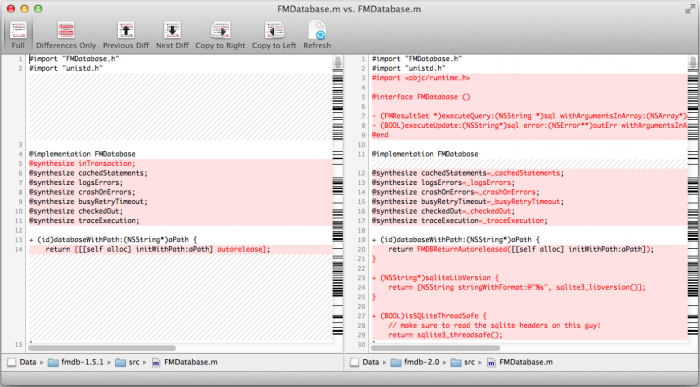Jump to Previous Diff

click(x=126, y=35)
